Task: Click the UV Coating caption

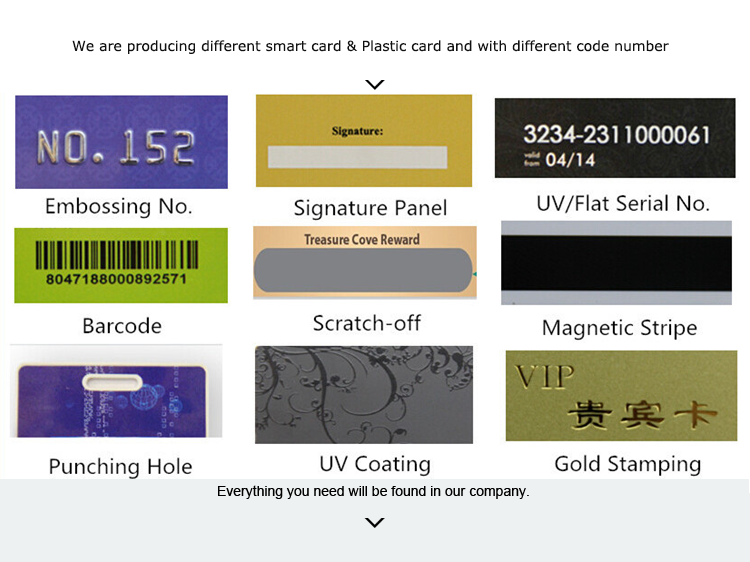Action: pyautogui.click(x=375, y=464)
